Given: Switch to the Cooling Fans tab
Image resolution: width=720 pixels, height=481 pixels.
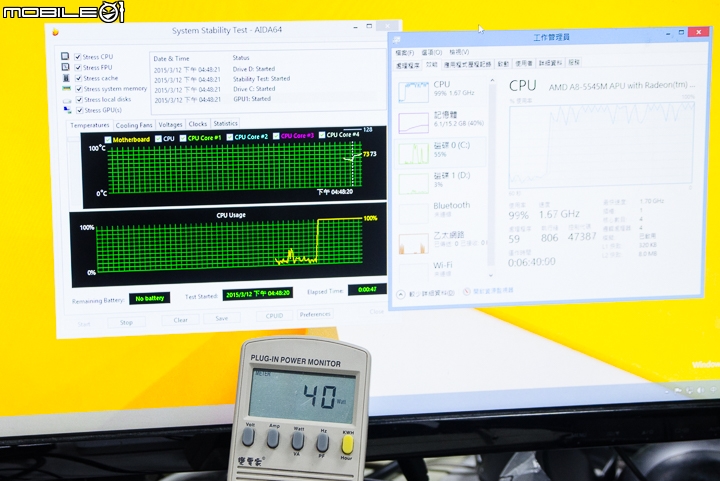Looking at the screenshot, I should point(134,125).
